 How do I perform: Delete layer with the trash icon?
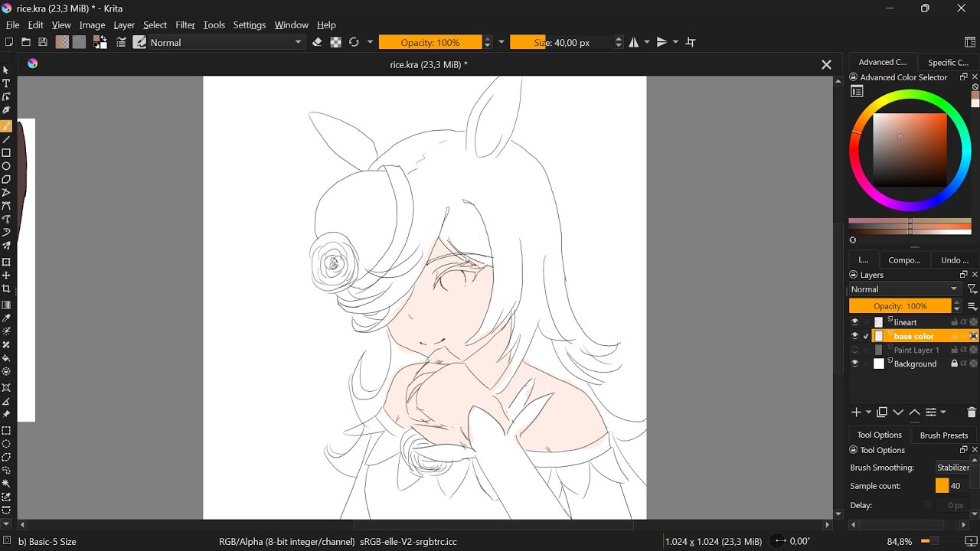(972, 412)
